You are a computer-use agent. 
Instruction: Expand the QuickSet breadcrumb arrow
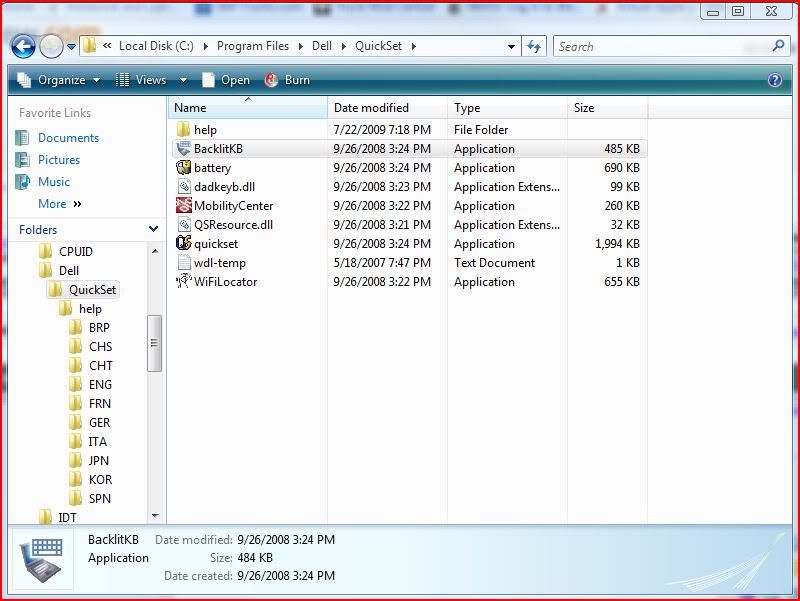coord(414,46)
